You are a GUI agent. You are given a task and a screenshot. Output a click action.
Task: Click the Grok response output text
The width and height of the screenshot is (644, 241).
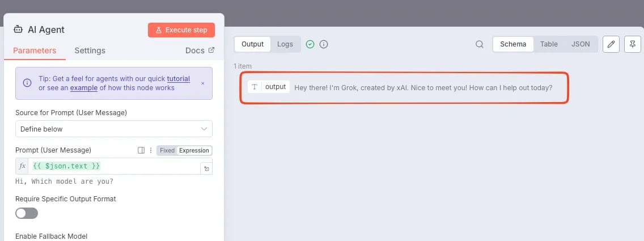tap(423, 88)
